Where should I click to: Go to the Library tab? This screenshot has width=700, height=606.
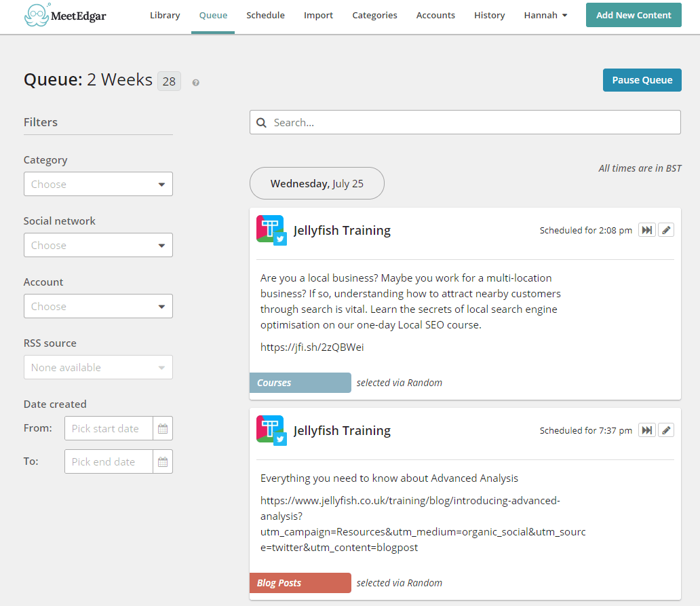click(165, 16)
